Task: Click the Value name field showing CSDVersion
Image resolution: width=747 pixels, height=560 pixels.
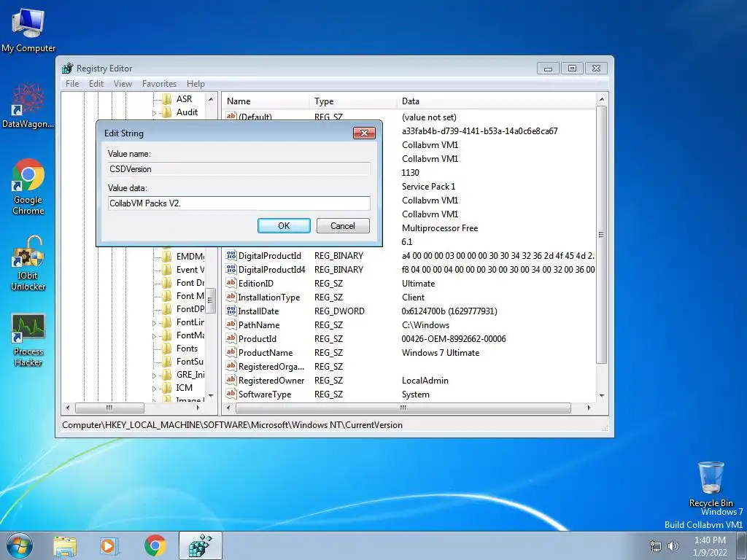Action: point(239,169)
